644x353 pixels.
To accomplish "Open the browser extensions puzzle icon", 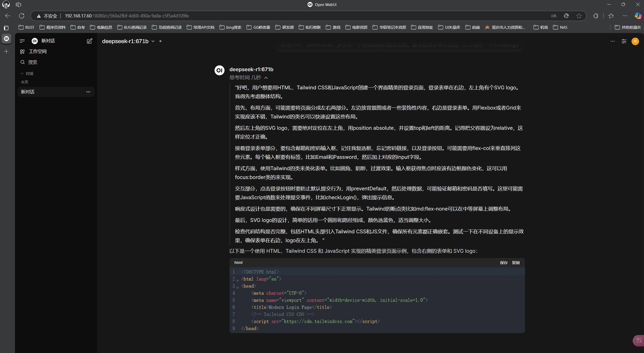I will point(596,16).
